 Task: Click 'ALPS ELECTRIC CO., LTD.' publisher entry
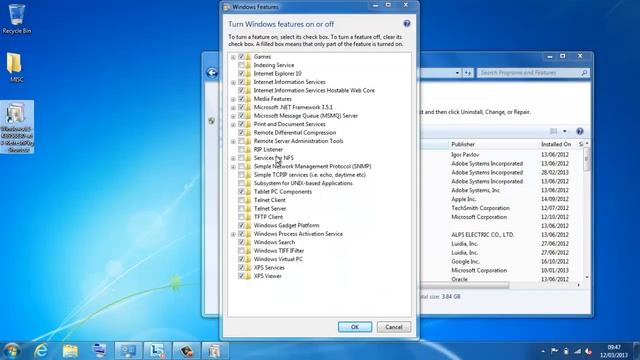point(482,235)
